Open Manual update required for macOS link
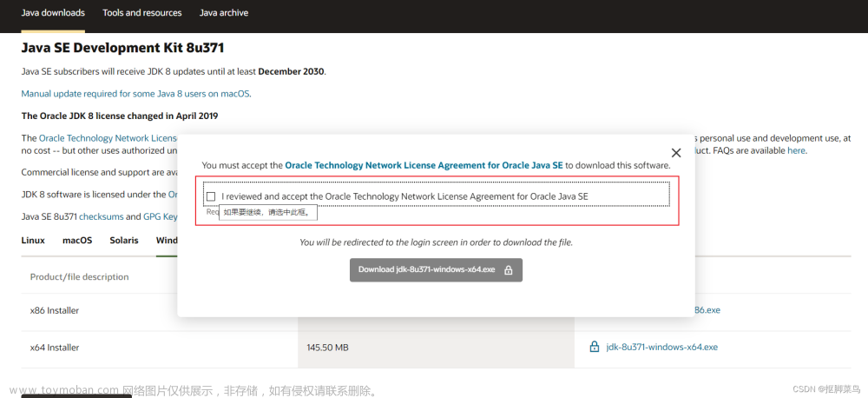The width and height of the screenshot is (868, 398). (135, 94)
